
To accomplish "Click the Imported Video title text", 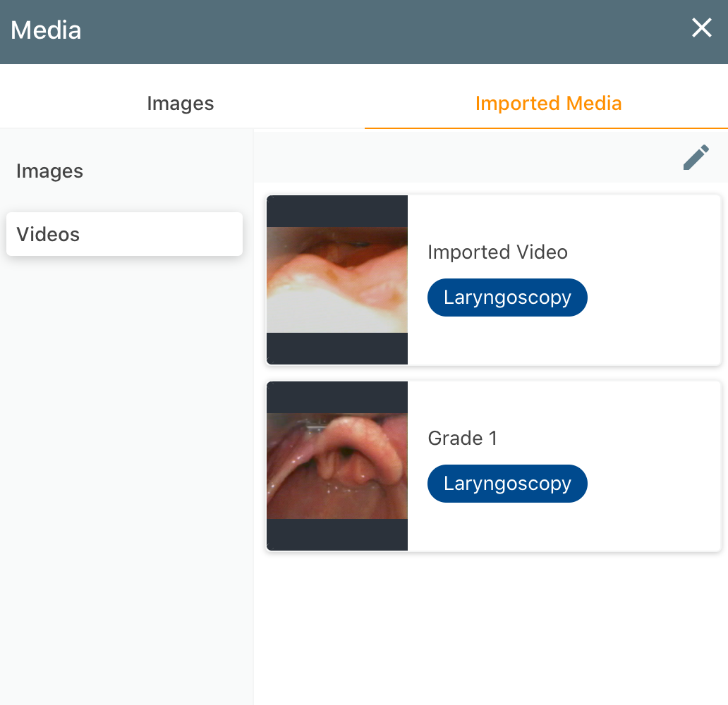I will point(497,252).
